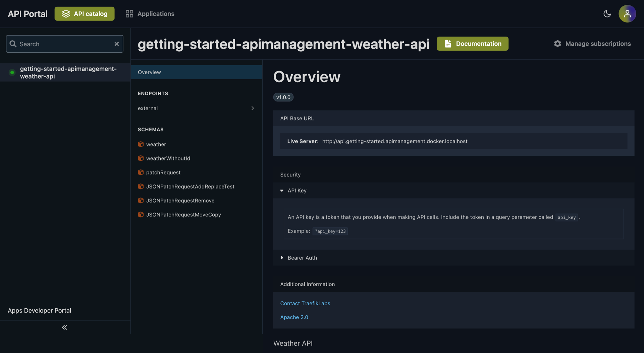Click the green status dot of the weather API
Viewport: 644px width, 353px height.
click(x=12, y=73)
